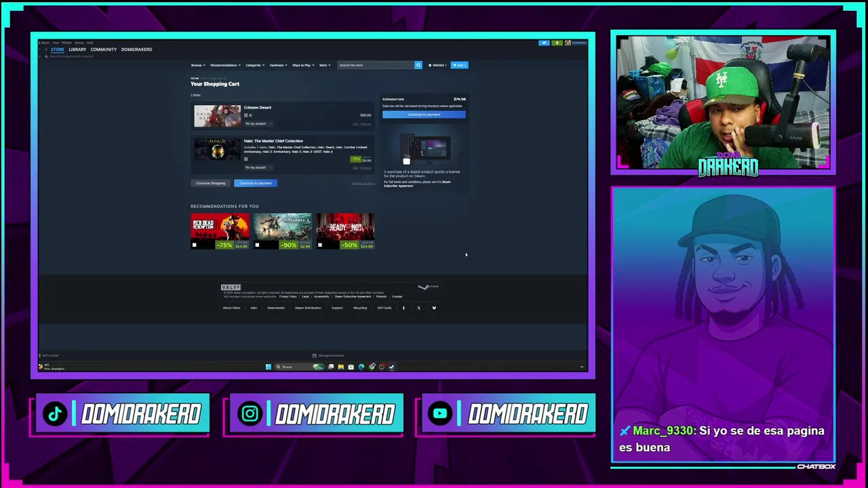This screenshot has height=488, width=868.
Task: Open the Ready or Not recommendation
Action: (345, 231)
